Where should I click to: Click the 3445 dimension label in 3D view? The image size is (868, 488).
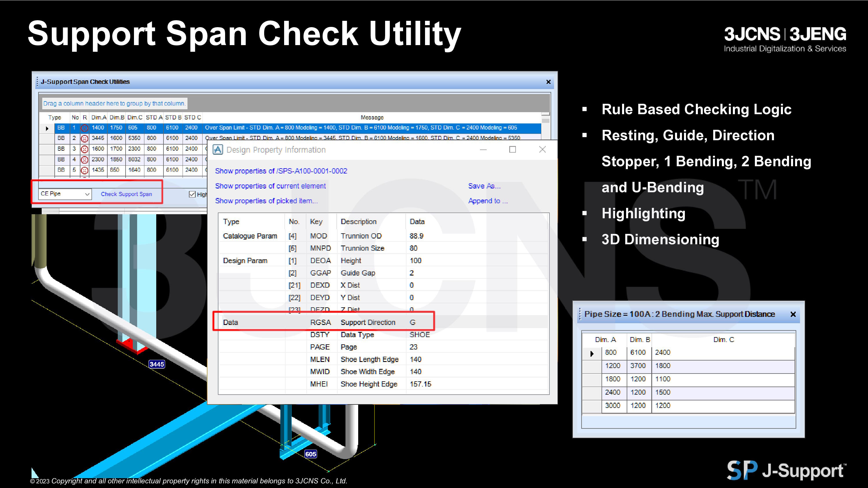(x=157, y=364)
